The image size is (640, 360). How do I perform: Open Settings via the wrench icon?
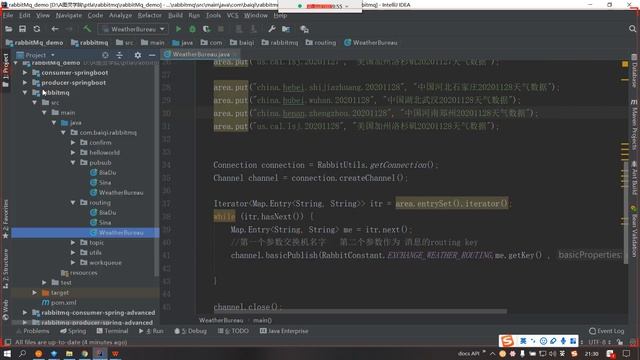pyautogui.click(x=272, y=29)
